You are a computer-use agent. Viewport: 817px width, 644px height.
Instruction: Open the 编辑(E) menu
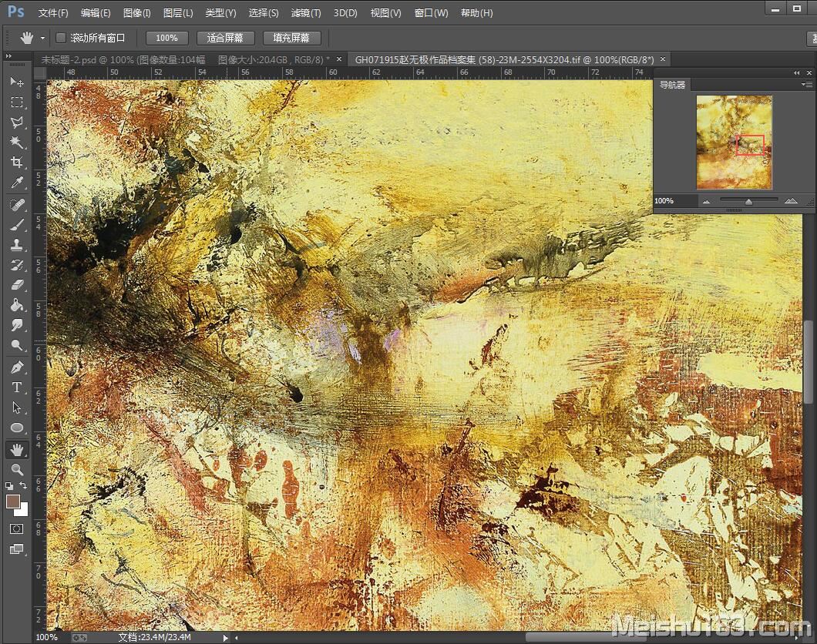pos(96,13)
